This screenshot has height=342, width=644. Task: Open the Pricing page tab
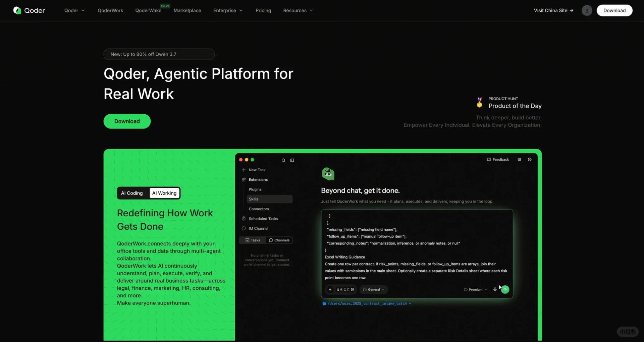[263, 10]
